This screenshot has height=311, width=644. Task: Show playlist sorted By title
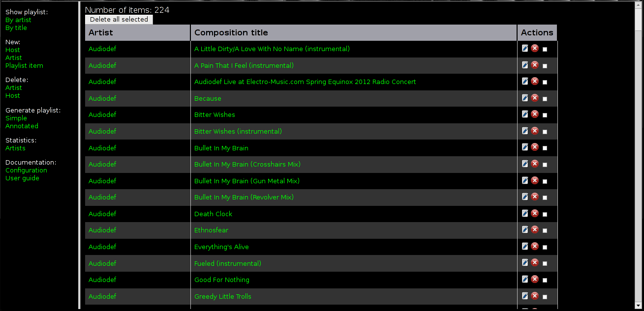tap(16, 28)
